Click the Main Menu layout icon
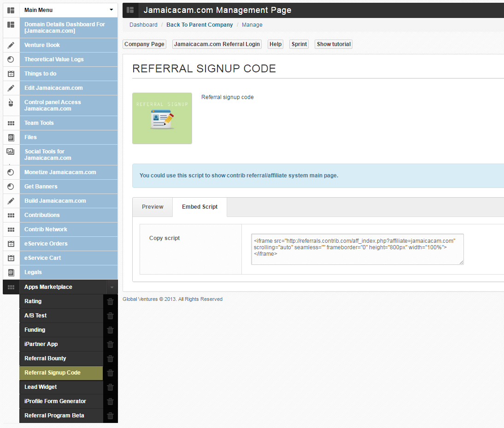Image resolution: width=504 pixels, height=428 pixels. click(x=11, y=10)
